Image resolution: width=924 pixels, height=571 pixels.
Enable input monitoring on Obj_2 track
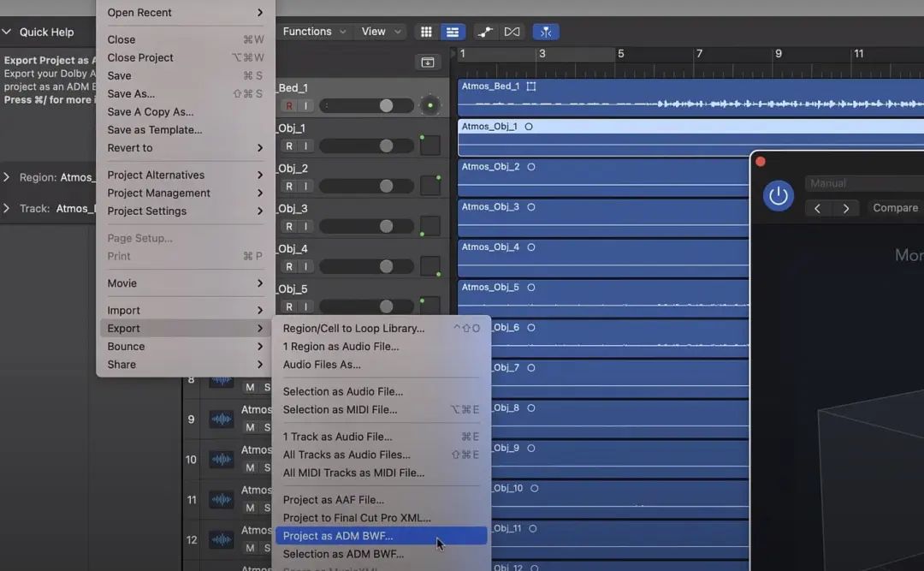coord(305,186)
